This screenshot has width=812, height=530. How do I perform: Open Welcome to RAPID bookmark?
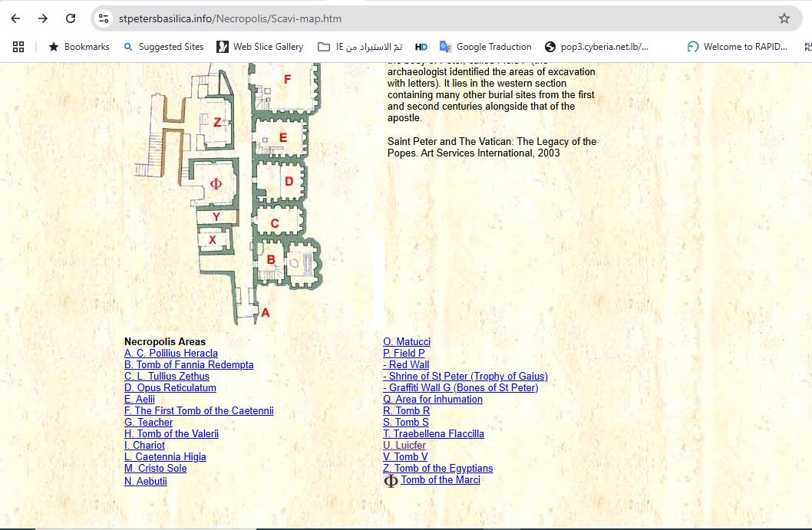coord(737,47)
